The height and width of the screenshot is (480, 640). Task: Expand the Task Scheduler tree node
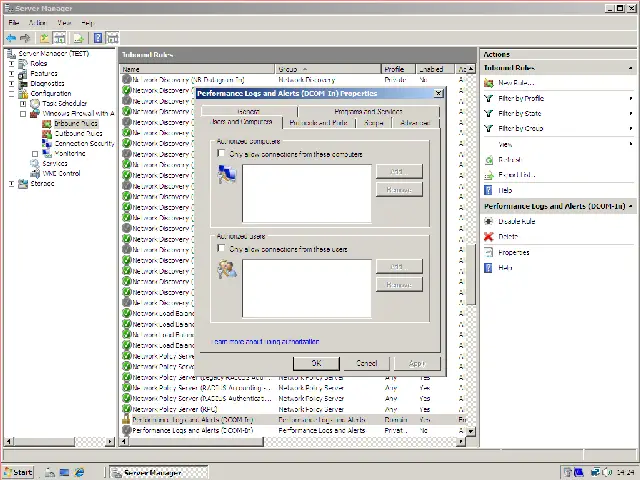click(x=23, y=104)
